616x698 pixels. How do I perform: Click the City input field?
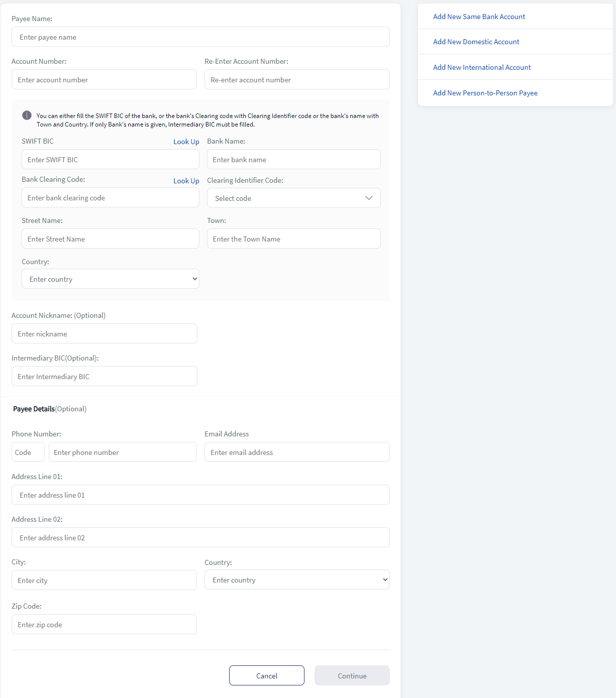104,580
